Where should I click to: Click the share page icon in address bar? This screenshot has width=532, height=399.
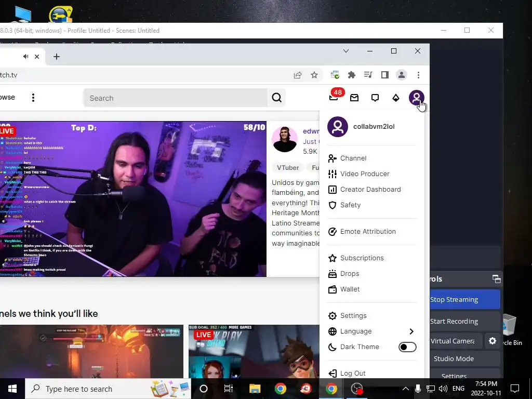point(298,75)
